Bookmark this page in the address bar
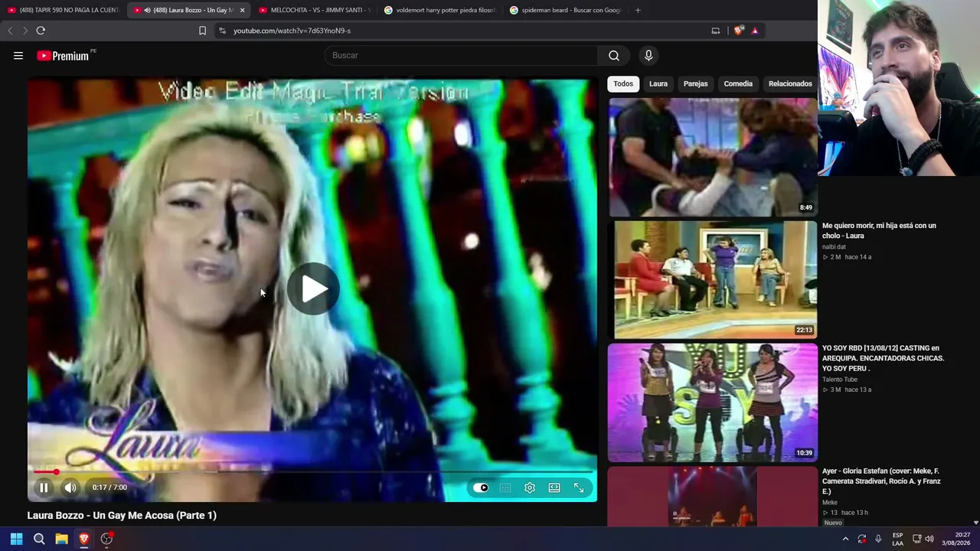980x551 pixels. (x=202, y=31)
